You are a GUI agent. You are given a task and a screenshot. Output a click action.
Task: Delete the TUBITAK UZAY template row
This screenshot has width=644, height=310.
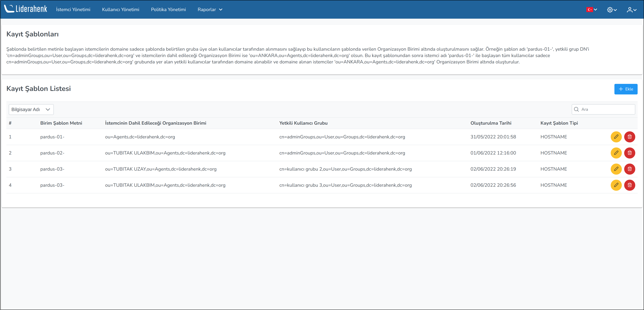click(x=630, y=169)
